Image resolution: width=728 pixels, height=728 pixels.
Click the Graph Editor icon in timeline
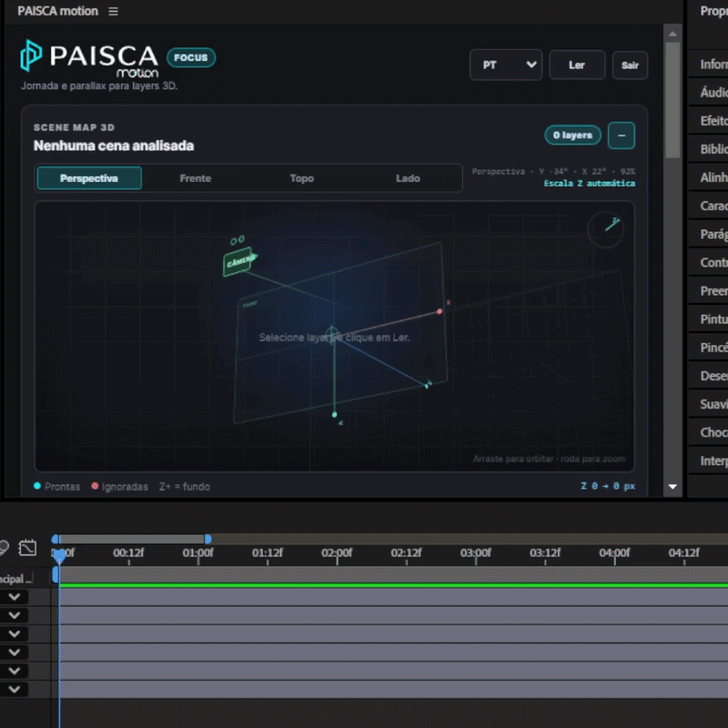point(27,548)
